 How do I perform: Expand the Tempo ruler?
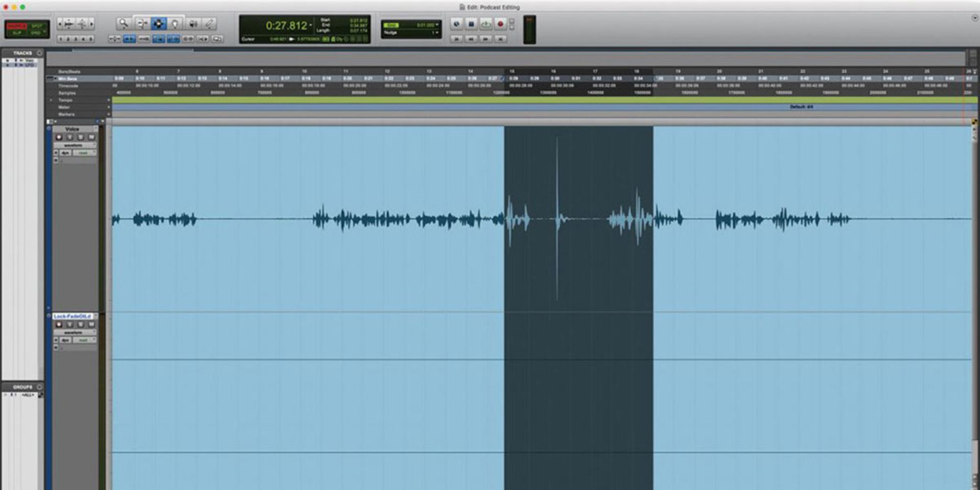(51, 101)
